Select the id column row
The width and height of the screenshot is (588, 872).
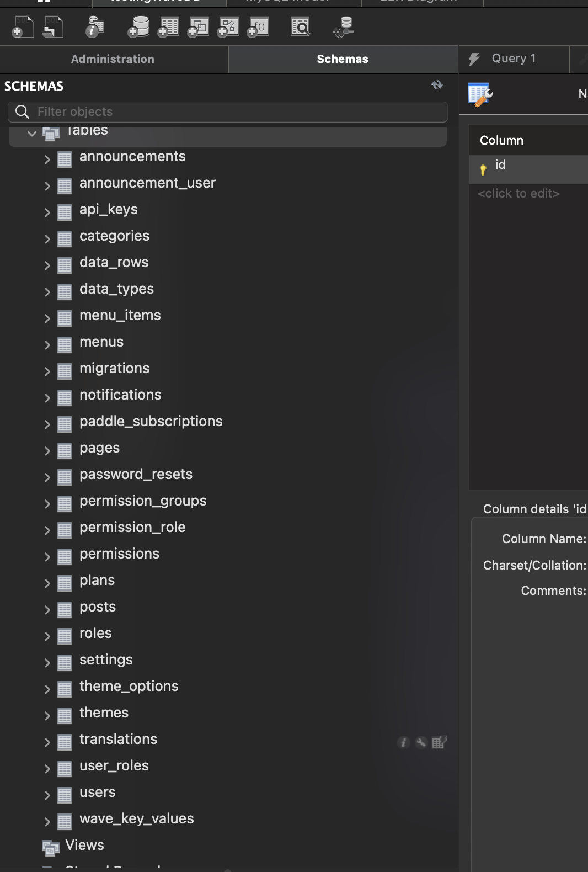[x=528, y=169]
